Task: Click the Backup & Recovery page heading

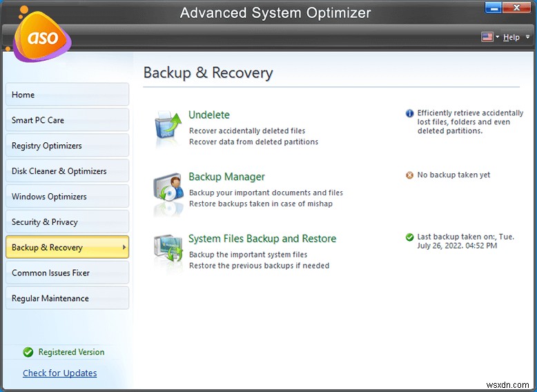Action: [x=208, y=72]
